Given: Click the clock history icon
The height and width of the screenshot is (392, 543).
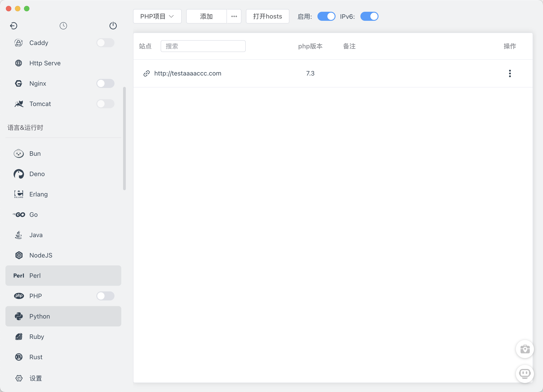Looking at the screenshot, I should click(x=63, y=26).
